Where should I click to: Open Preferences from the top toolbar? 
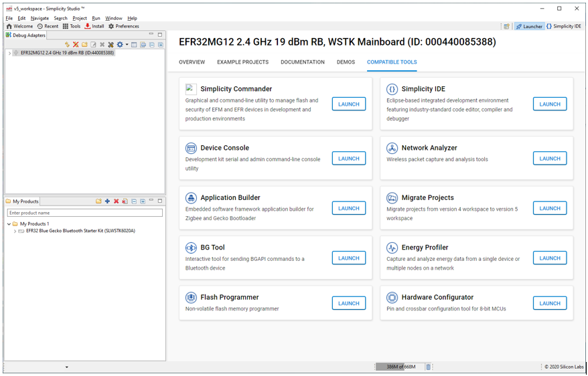tap(124, 26)
